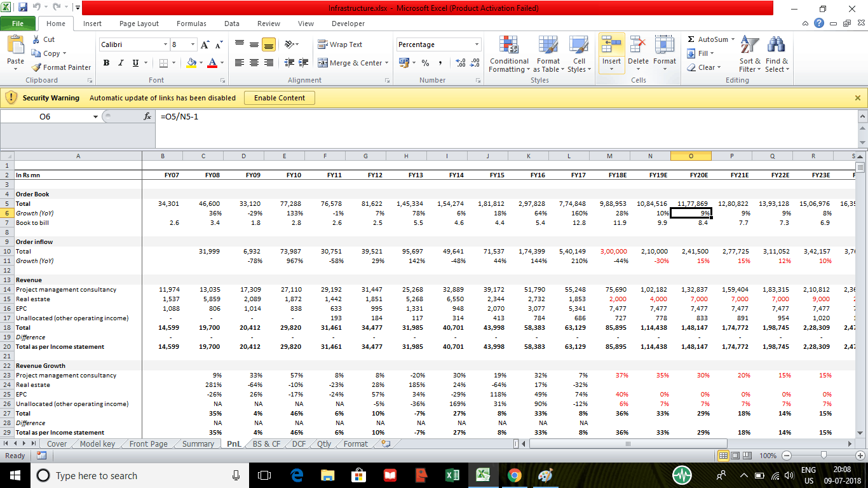Toggle Italic formatting
868x488 pixels.
point(121,63)
